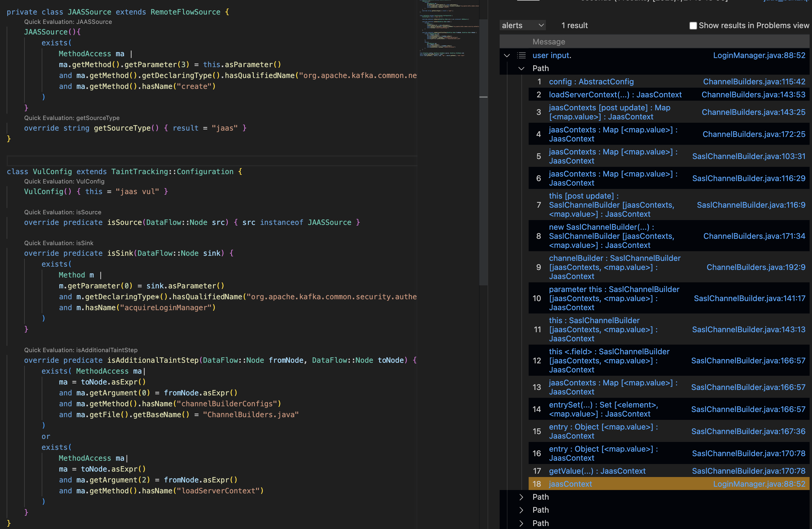Open the alerts result-set dropdown
The height and width of the screenshot is (529, 812).
click(522, 26)
